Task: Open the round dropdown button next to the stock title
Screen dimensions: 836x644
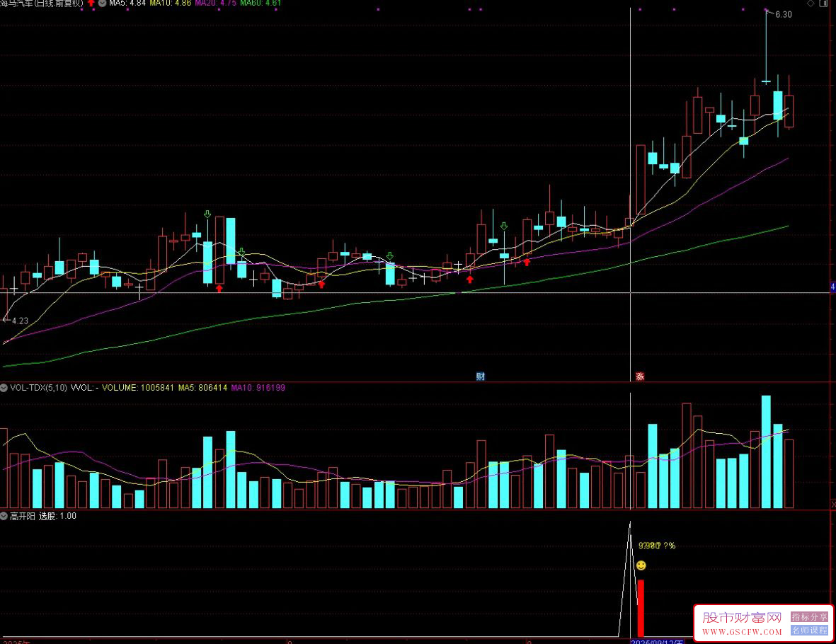Action: [103, 3]
